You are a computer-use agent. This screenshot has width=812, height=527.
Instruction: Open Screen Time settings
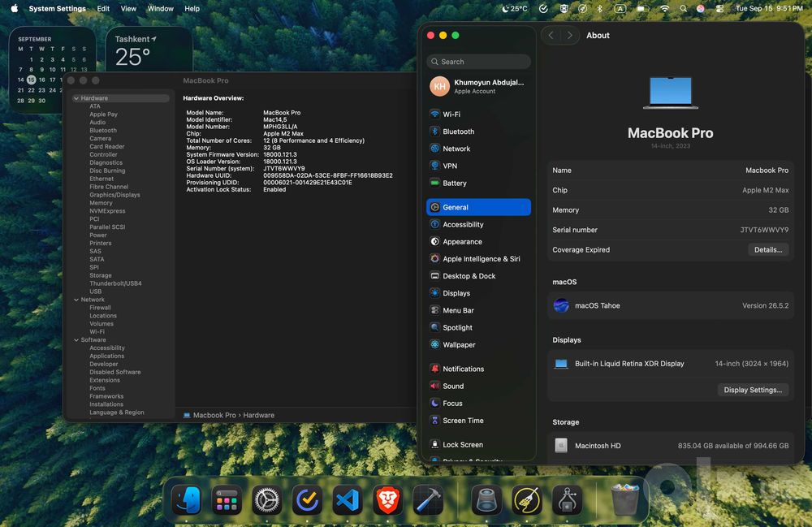pyautogui.click(x=478, y=421)
